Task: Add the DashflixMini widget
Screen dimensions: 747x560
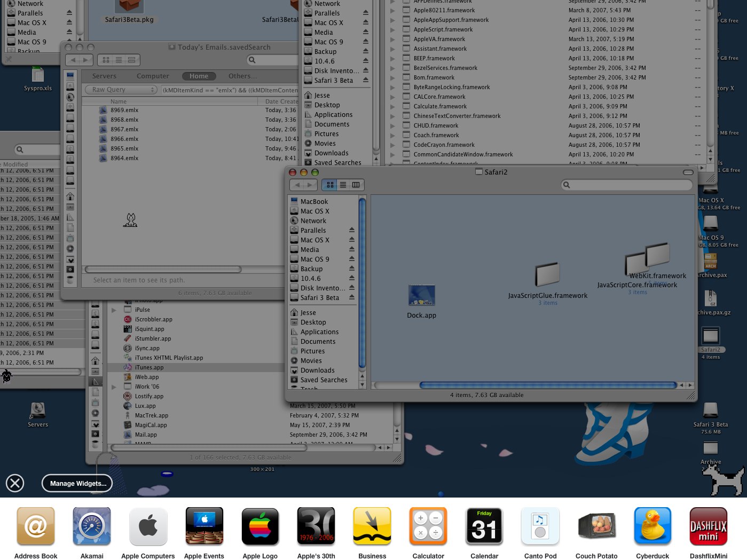Action: (709, 526)
